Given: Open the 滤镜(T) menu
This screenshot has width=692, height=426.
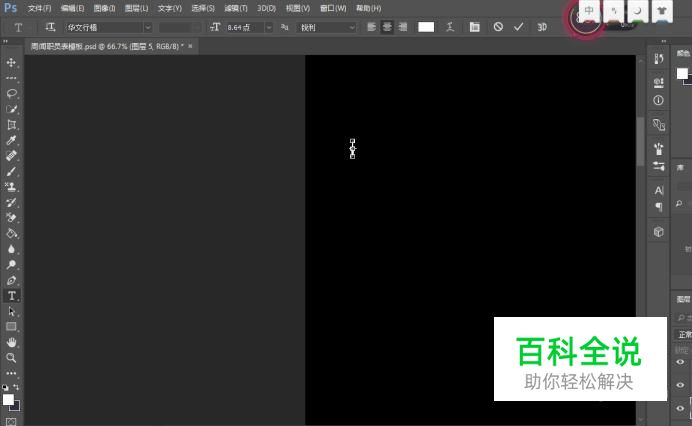Looking at the screenshot, I should pyautogui.click(x=236, y=8).
